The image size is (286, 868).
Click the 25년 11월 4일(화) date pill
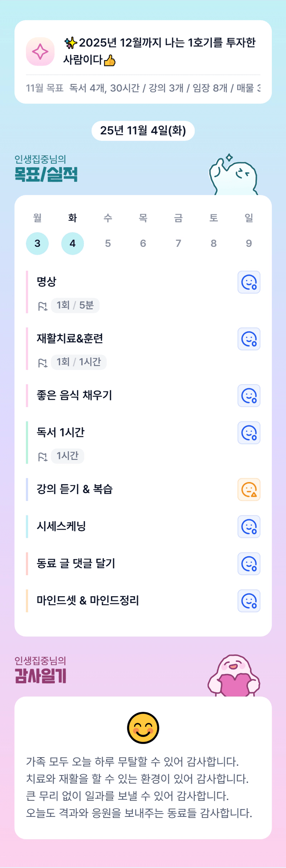pyautogui.click(x=143, y=131)
